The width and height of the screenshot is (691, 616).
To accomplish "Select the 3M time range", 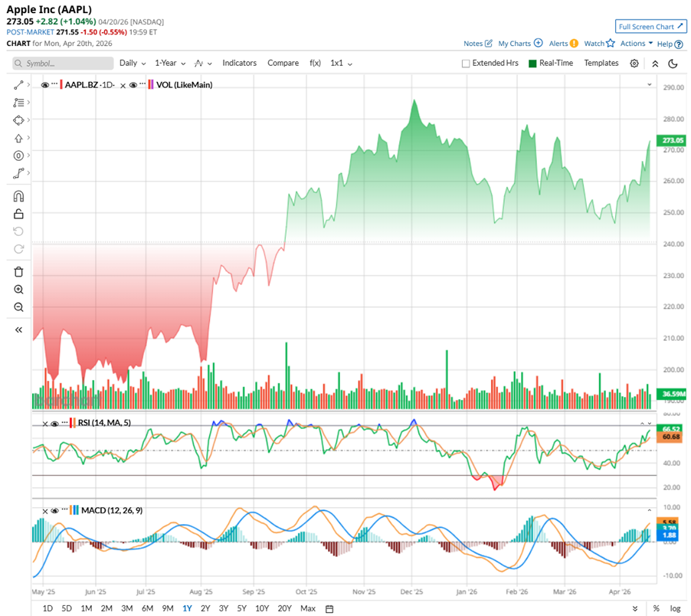I will [127, 608].
